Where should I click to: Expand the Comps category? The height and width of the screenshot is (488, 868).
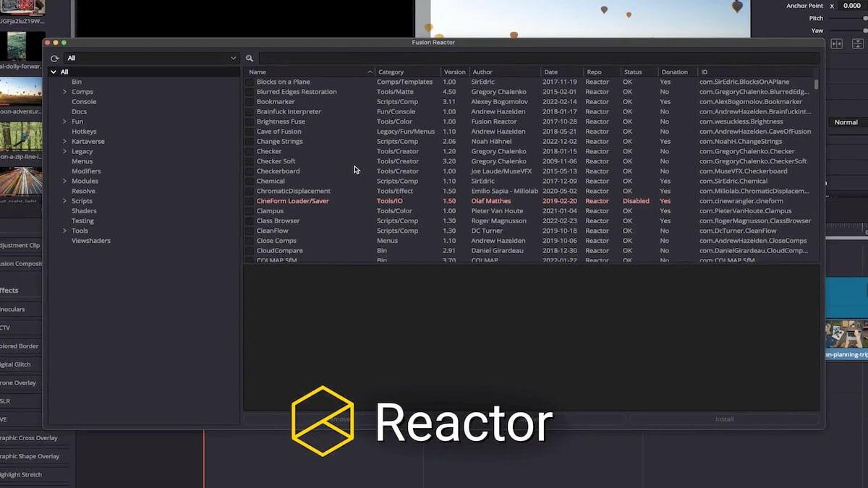(x=64, y=92)
